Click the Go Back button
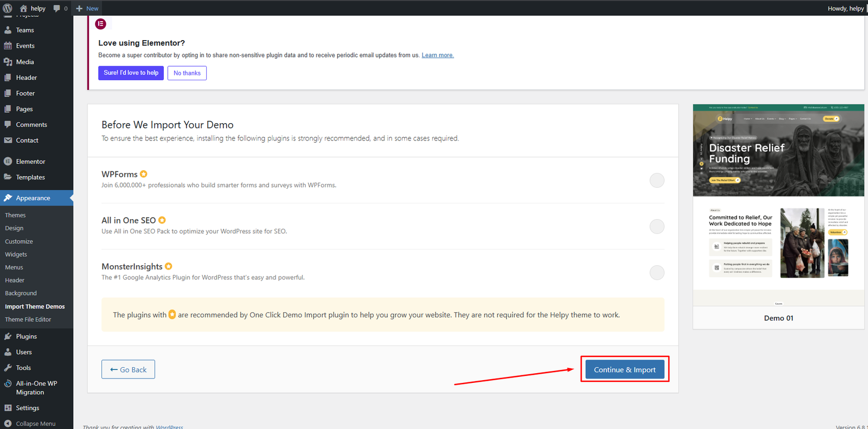This screenshot has width=868, height=429. (128, 369)
